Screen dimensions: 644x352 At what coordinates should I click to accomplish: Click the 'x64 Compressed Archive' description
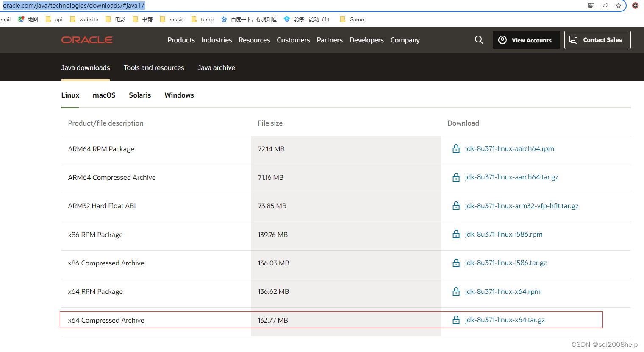click(x=106, y=320)
